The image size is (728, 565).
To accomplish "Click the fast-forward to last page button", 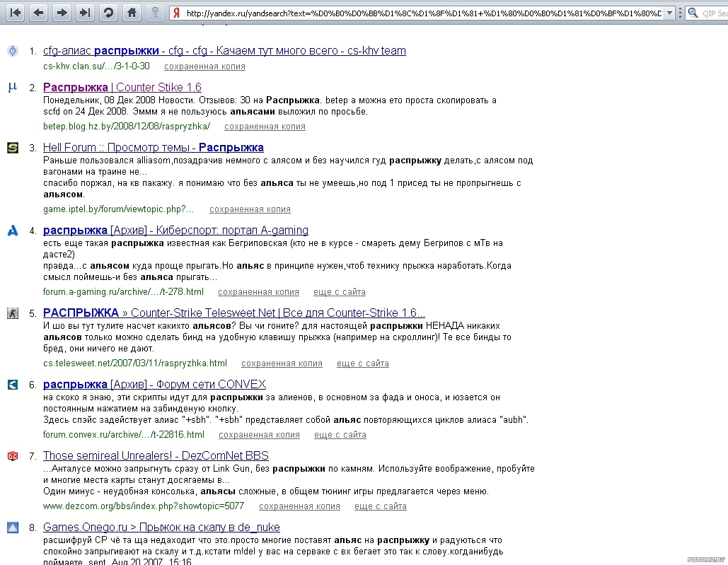I will coord(85,13).
